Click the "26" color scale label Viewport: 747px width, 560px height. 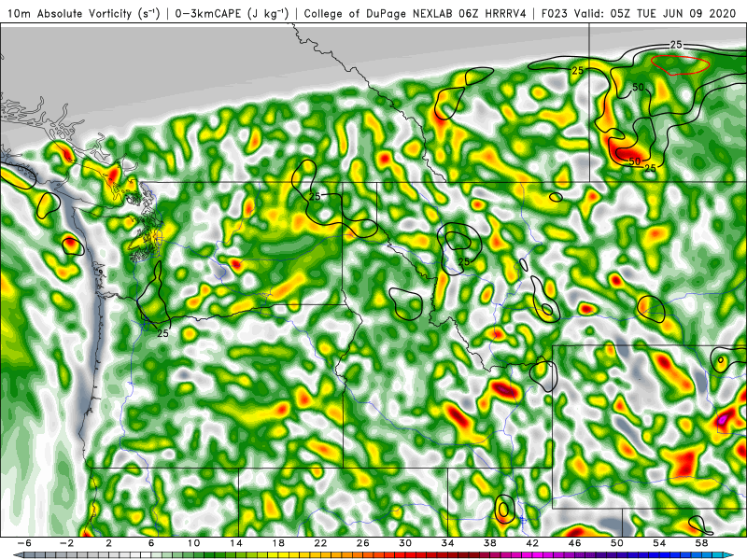pyautogui.click(x=363, y=543)
